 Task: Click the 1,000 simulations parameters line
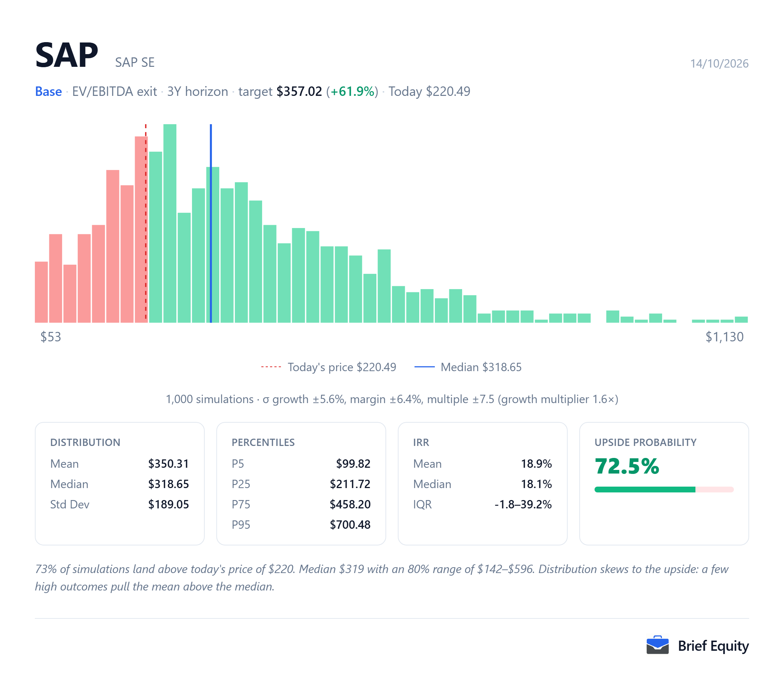click(x=392, y=399)
